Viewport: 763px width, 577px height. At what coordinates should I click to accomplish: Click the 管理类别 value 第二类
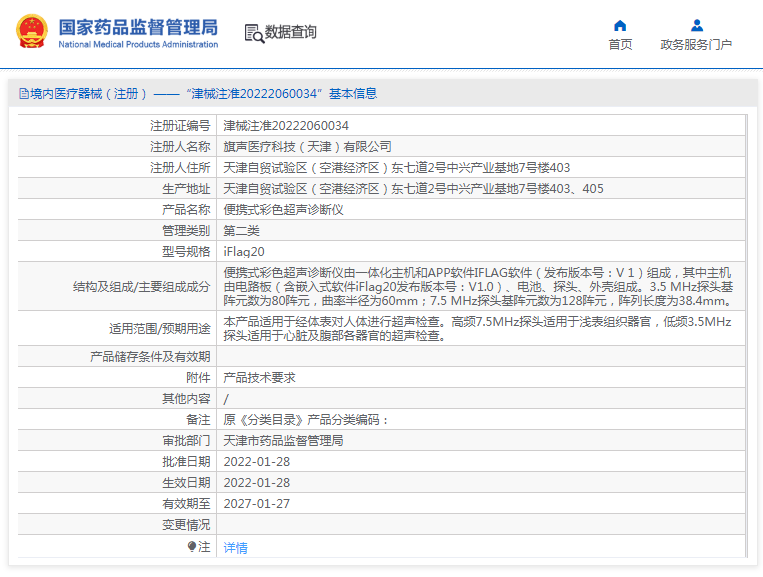point(241,231)
